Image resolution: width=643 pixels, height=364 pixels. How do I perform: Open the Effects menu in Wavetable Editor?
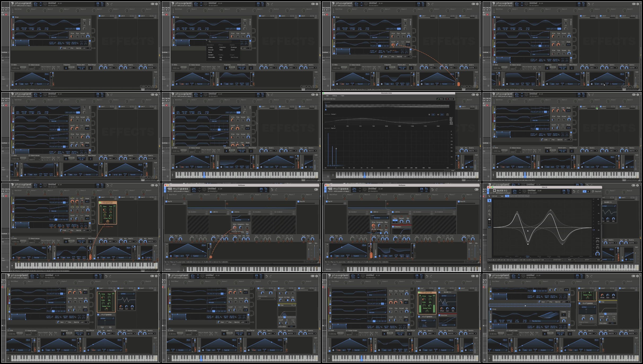[335, 96]
